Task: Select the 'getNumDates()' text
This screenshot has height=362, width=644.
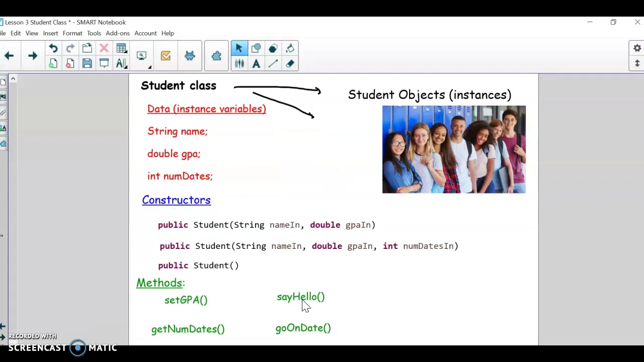Action: point(188,329)
